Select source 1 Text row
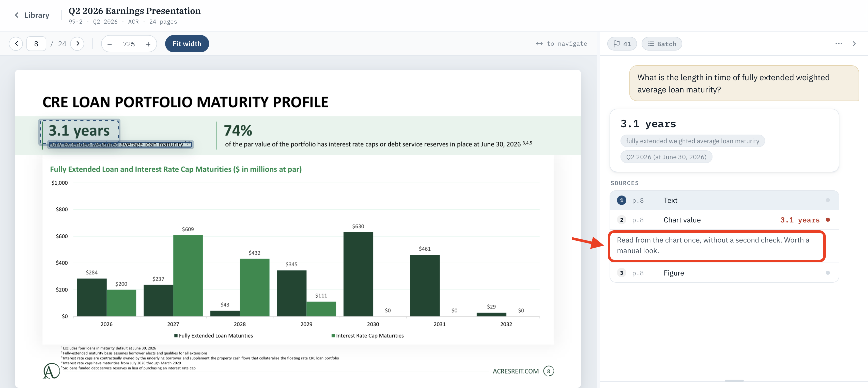Image resolution: width=868 pixels, height=388 pixels. click(724, 200)
